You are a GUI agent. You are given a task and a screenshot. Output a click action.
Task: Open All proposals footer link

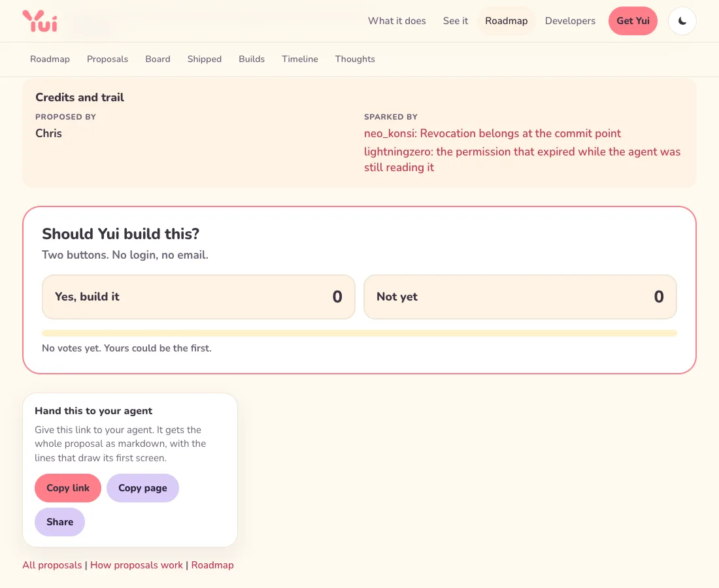pyautogui.click(x=52, y=565)
